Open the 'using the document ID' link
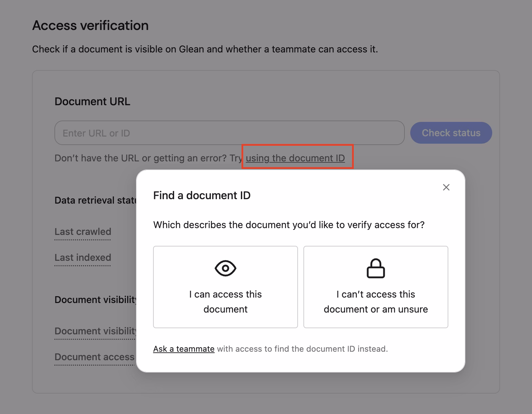 (295, 158)
